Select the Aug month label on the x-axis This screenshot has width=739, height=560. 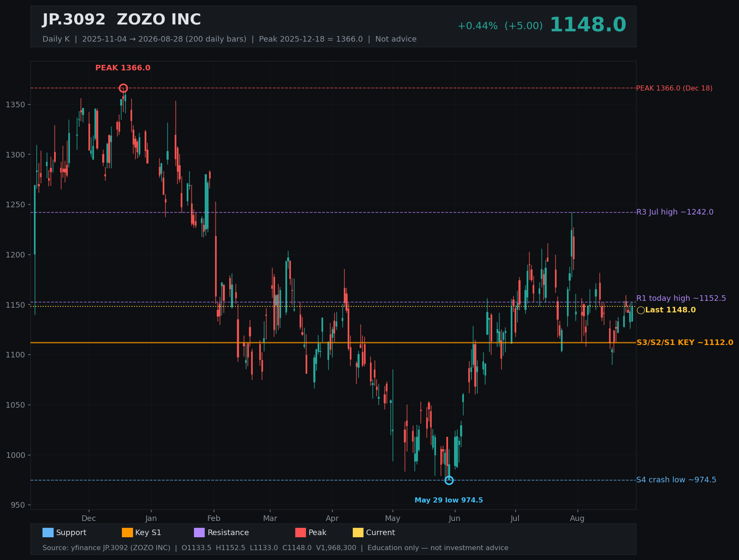[x=577, y=518]
